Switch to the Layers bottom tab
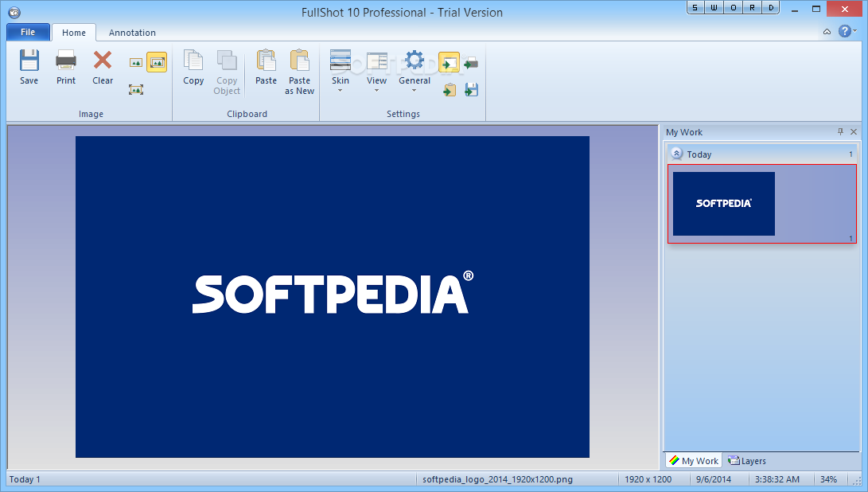Screen dimensions: 868x492 click(747, 460)
